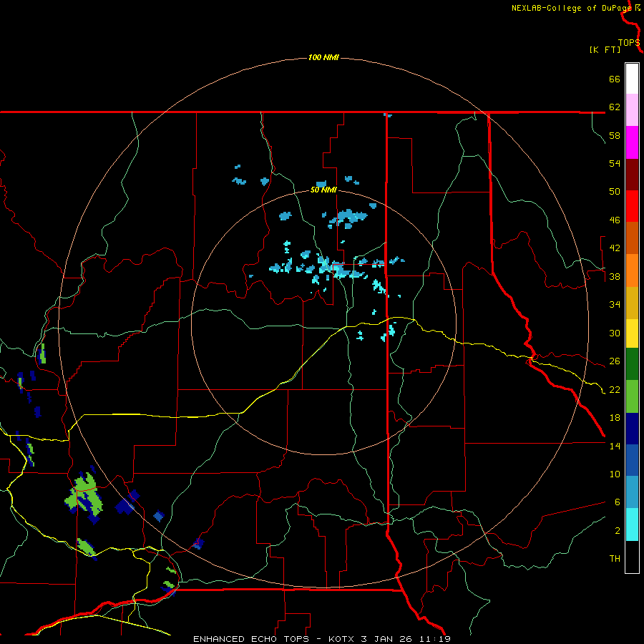Click the "ENHANCED ECHO TOPS - KOTX" caption
Viewport: 644px width, 644px height.
273,639
